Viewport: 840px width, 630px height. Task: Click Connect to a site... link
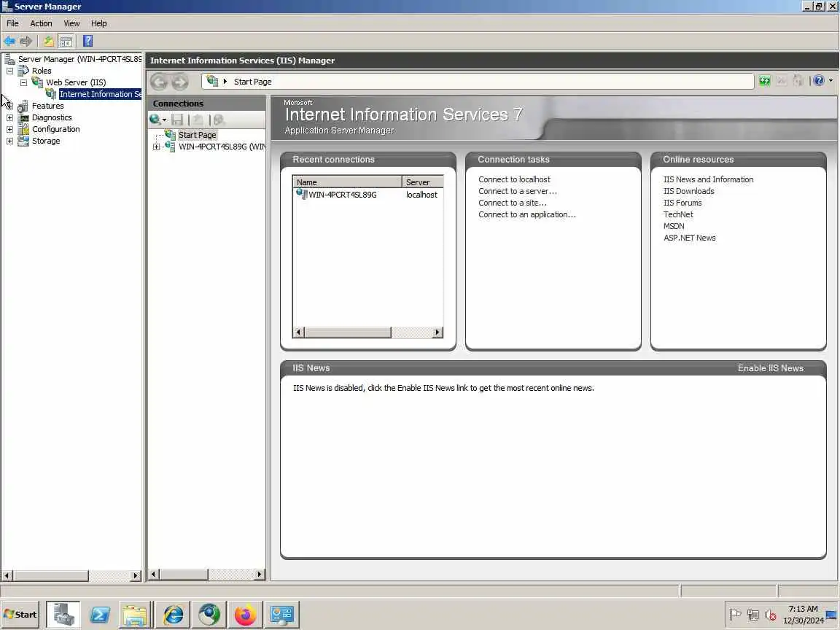[x=513, y=203]
